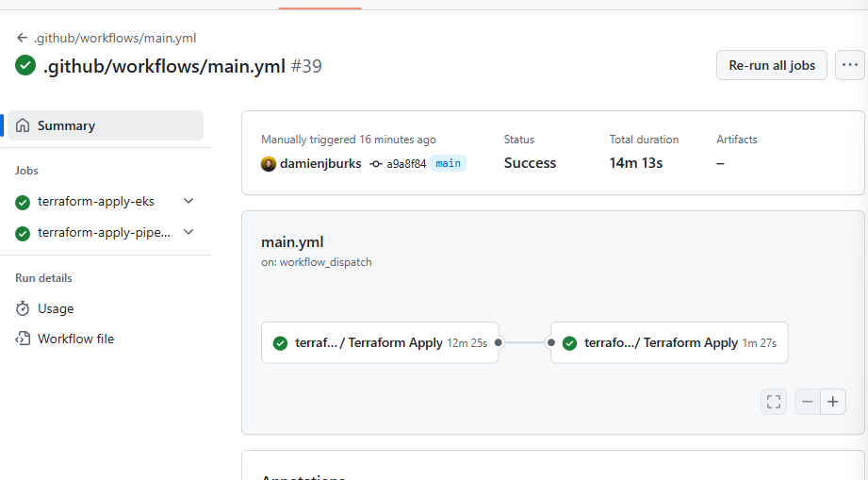Open the .github/workflows/main.yml breadcrumb link

click(115, 38)
